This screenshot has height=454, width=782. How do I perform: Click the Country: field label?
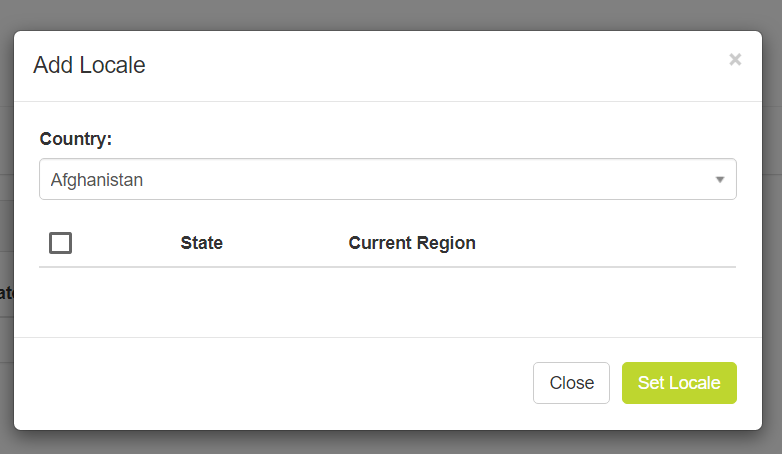[x=76, y=138]
